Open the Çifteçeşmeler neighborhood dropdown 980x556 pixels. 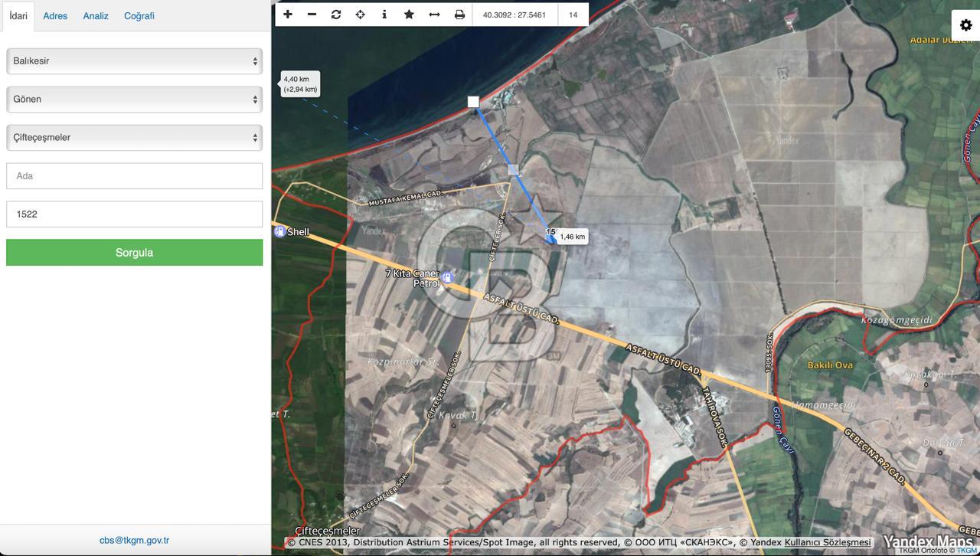click(x=134, y=138)
